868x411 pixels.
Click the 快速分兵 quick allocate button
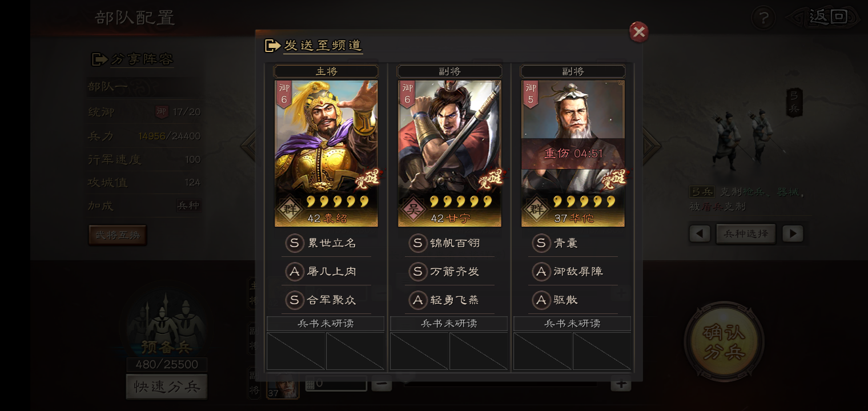pyautogui.click(x=167, y=386)
